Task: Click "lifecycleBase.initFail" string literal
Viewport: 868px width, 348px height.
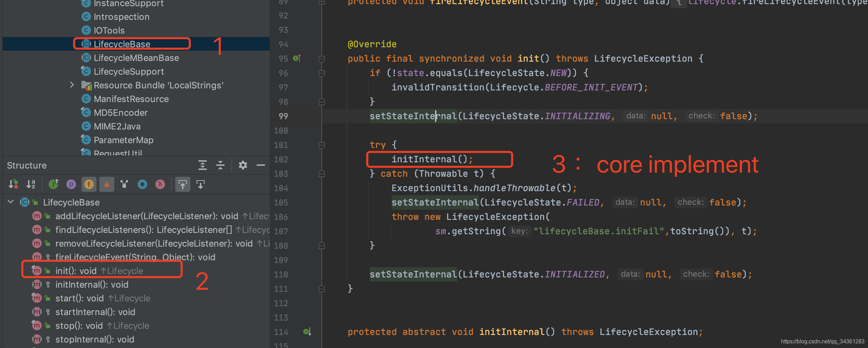Action: pyautogui.click(x=599, y=231)
